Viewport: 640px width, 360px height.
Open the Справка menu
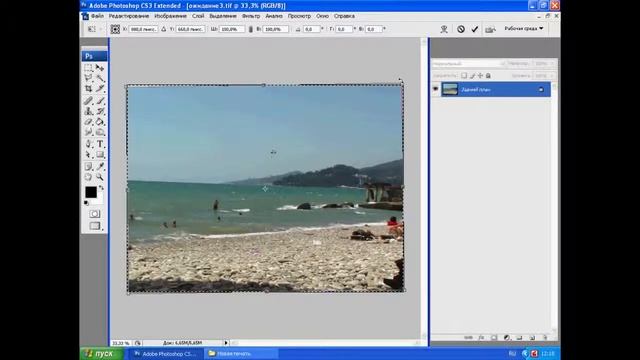344,16
